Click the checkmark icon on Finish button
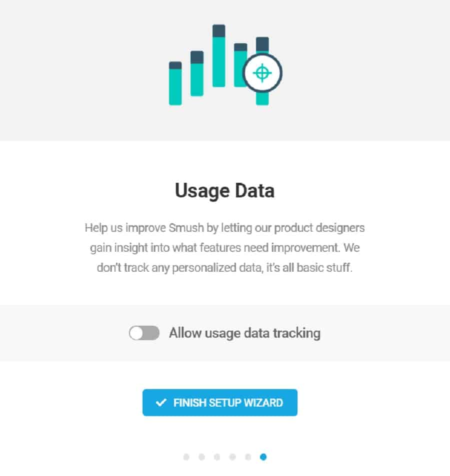 161,403
